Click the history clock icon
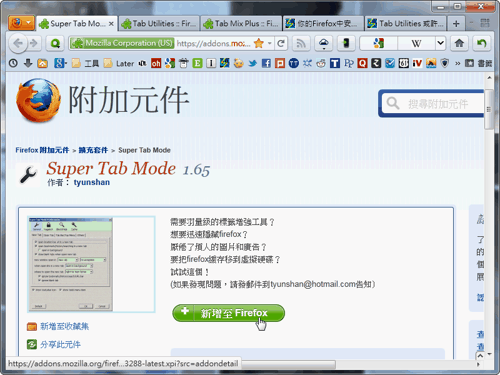 click(x=13, y=63)
